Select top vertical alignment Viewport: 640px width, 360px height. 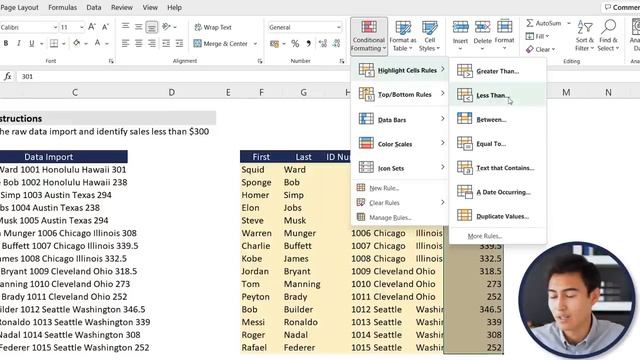coord(126,27)
